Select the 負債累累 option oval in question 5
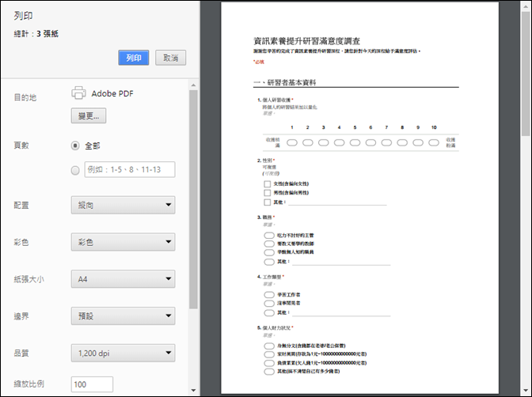532x397 pixels. (x=269, y=363)
